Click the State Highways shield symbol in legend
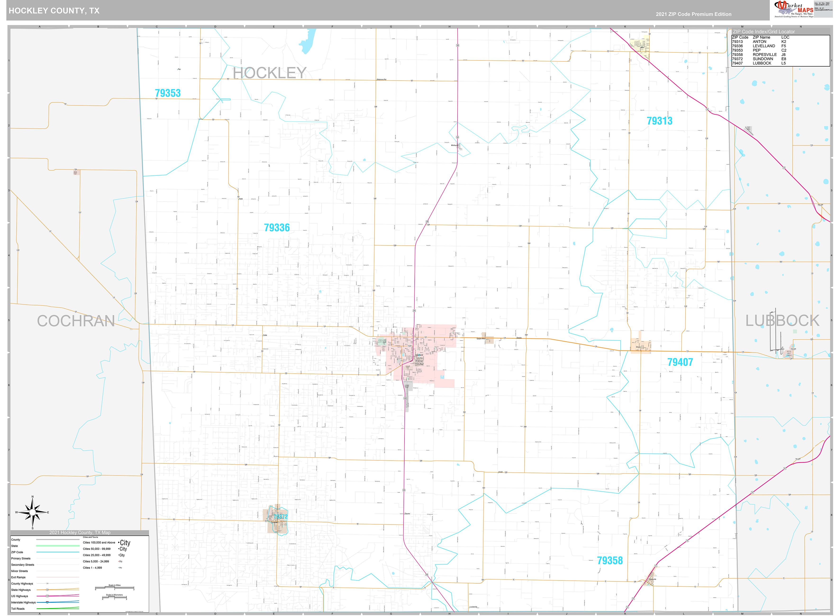 [47, 590]
